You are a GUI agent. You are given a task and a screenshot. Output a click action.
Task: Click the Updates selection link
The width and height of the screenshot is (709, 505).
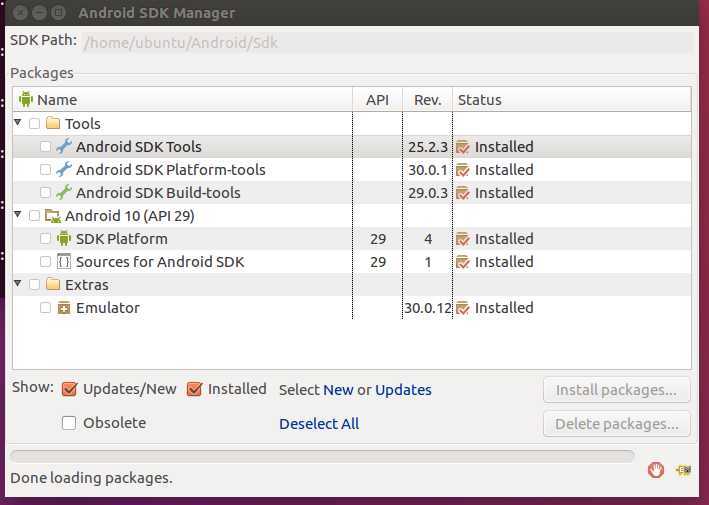click(x=403, y=390)
